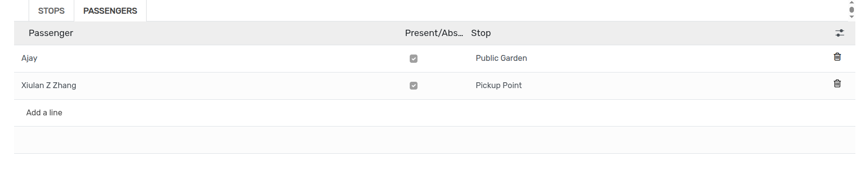Click Add a line link

coord(44,112)
